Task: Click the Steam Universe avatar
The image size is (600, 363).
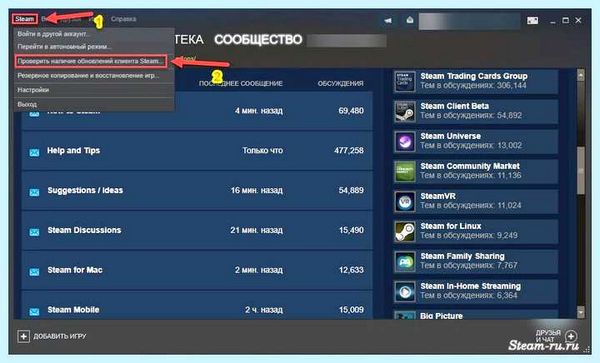Action: tap(405, 141)
